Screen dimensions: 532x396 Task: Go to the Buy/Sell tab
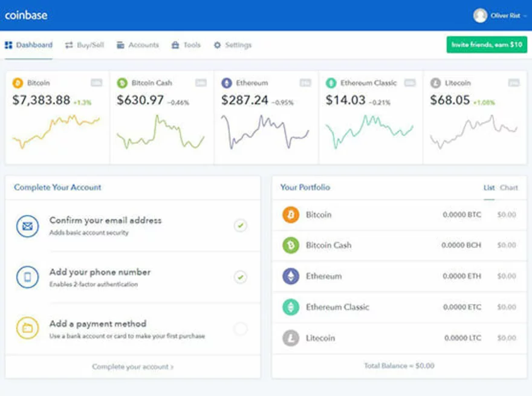point(85,45)
